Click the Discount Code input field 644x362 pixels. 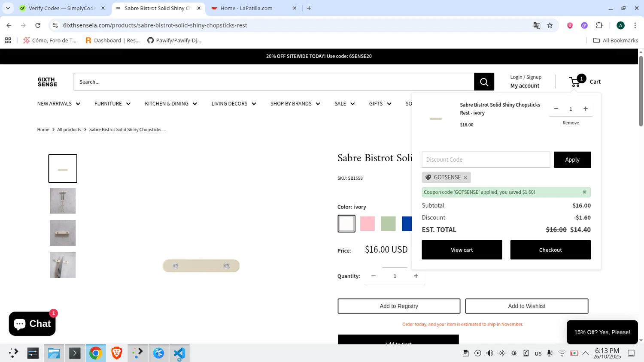click(486, 160)
